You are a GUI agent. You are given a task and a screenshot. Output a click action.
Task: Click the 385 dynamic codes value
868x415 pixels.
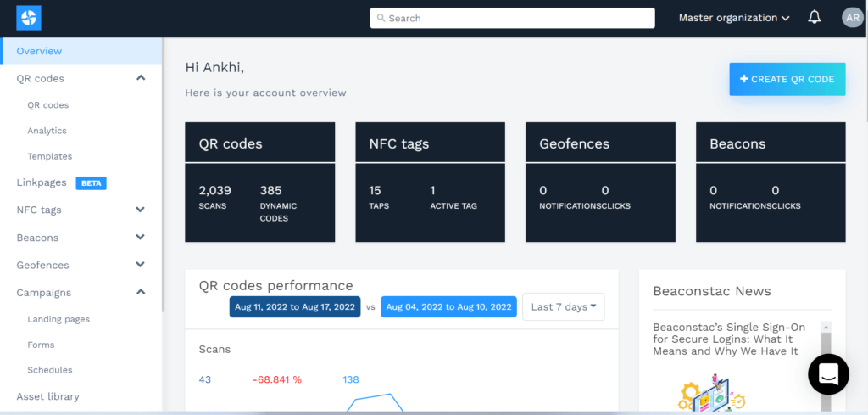(x=270, y=191)
